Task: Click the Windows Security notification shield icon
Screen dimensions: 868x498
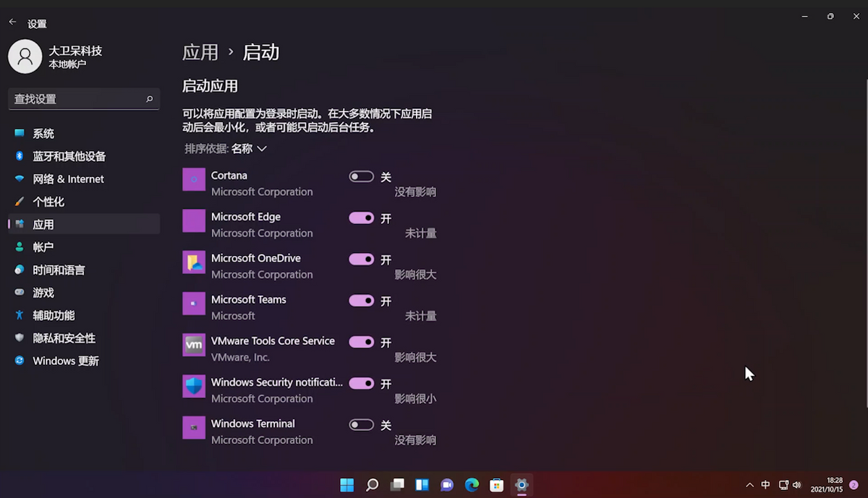Action: 194,386
